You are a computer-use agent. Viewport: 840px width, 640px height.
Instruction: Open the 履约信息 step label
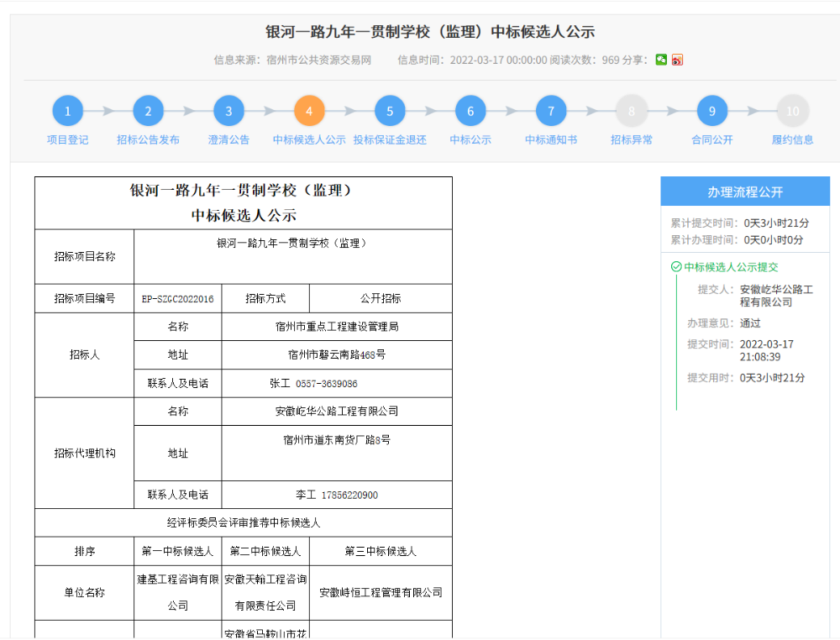(793, 139)
